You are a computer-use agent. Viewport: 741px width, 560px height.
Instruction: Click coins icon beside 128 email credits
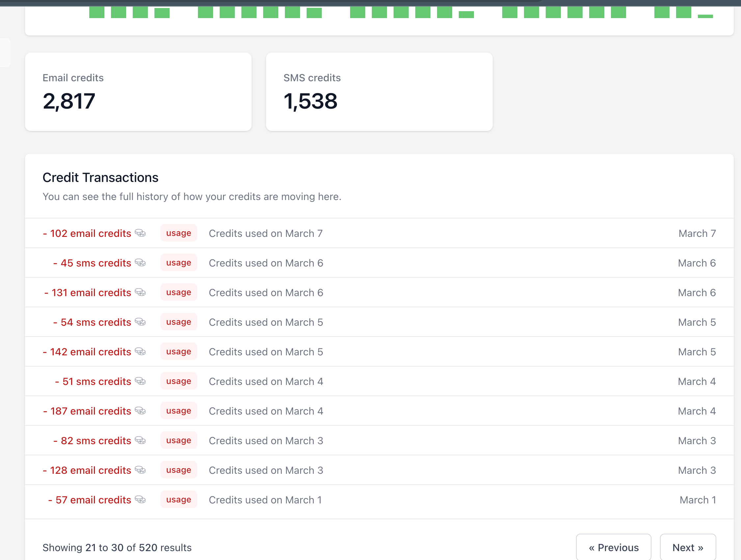pos(140,470)
